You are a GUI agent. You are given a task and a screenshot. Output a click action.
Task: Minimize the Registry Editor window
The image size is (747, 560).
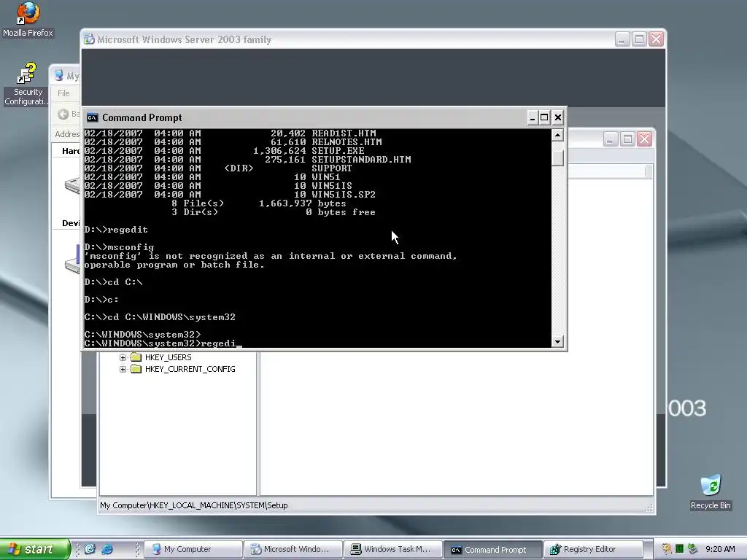tap(611, 139)
